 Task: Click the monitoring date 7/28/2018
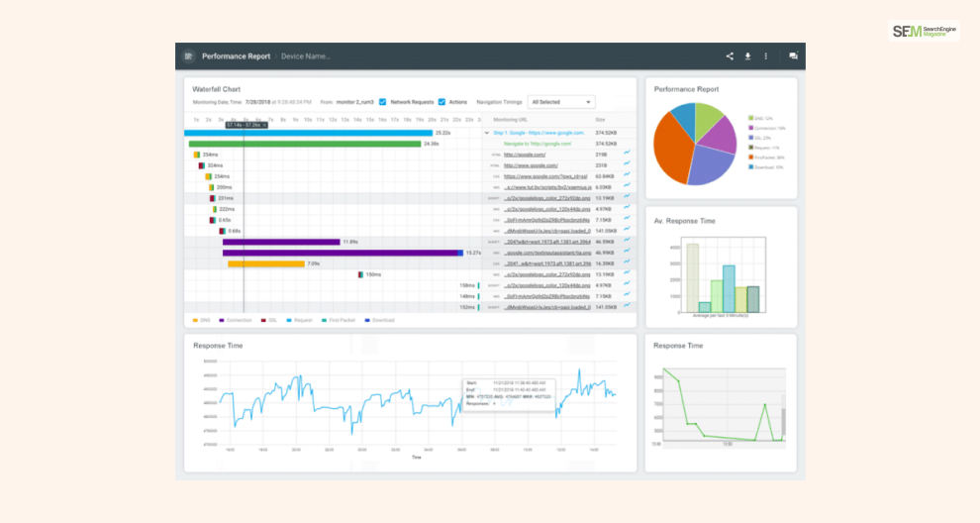tap(258, 102)
